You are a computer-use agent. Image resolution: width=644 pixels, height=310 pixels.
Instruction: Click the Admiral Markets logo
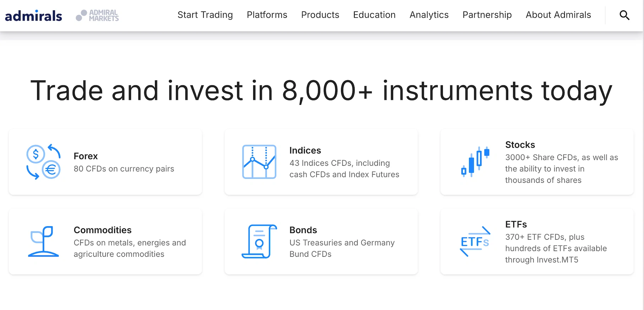click(97, 15)
